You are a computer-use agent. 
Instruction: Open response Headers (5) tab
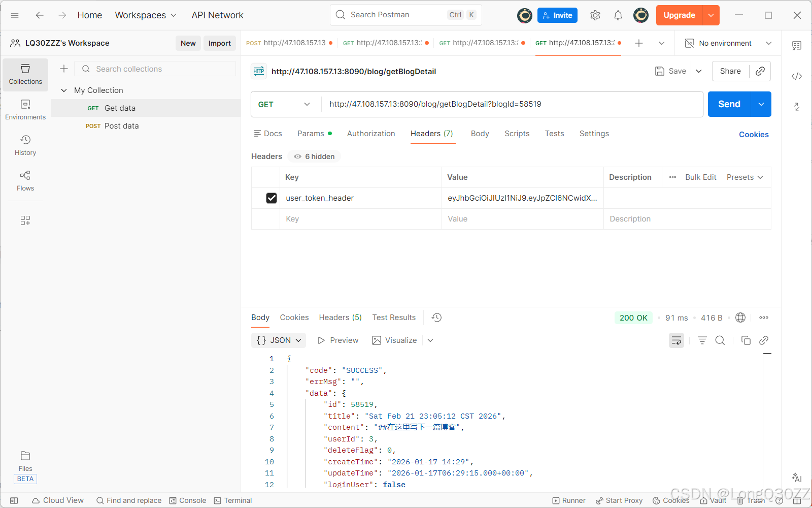click(x=341, y=317)
